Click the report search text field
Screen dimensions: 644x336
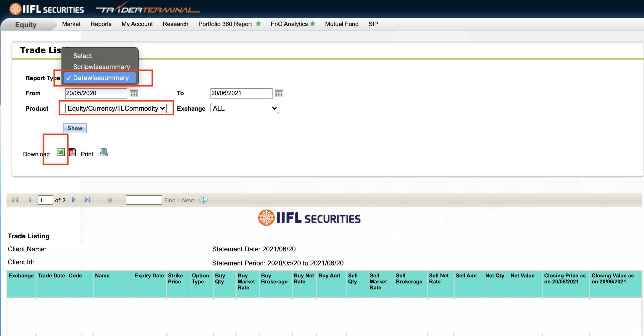click(x=144, y=200)
